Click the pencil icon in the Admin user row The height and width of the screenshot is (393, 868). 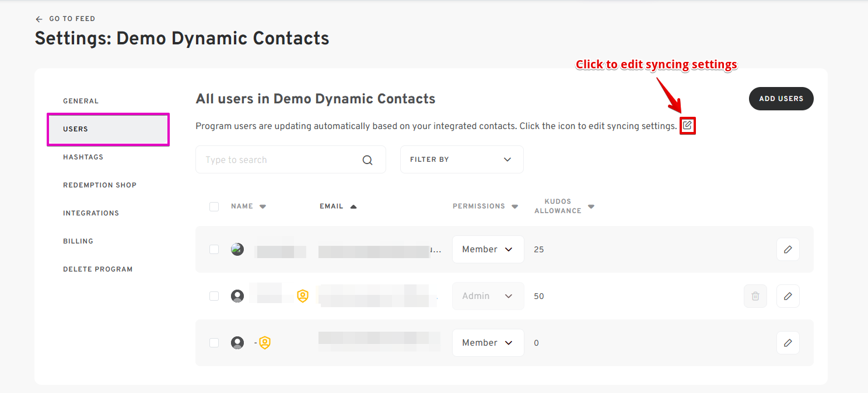pos(787,296)
